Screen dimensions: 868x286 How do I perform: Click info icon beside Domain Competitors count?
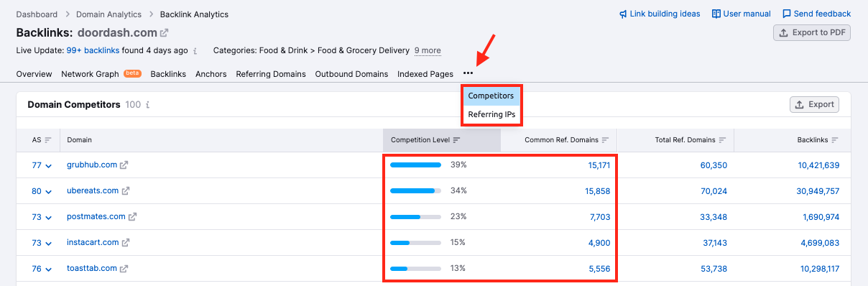pos(147,105)
